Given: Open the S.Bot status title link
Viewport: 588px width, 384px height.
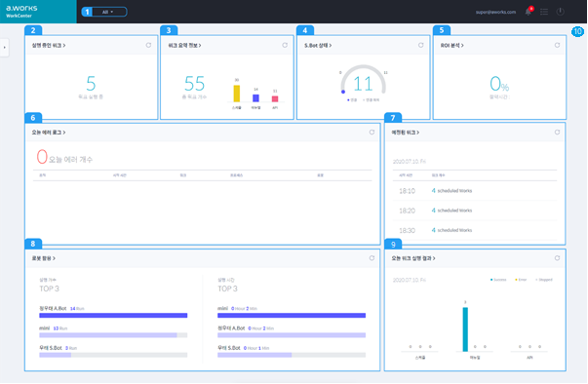Looking at the screenshot, I should 318,46.
